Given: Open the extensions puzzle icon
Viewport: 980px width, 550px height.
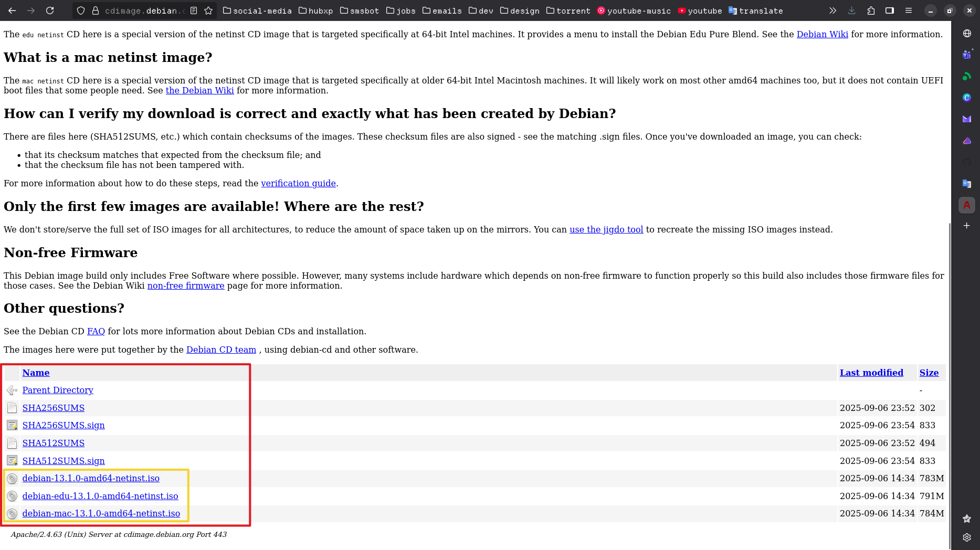Looking at the screenshot, I should 871,10.
